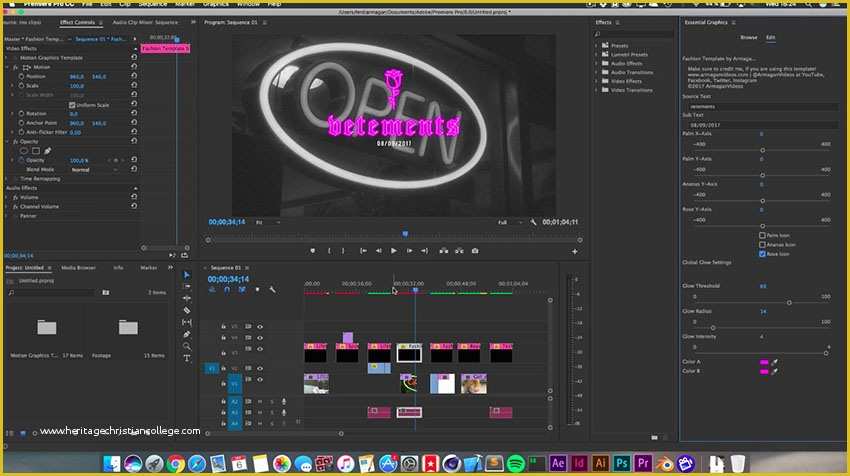Toggle the Uniform Scale checkbox
This screenshot has height=476, width=850.
(72, 105)
